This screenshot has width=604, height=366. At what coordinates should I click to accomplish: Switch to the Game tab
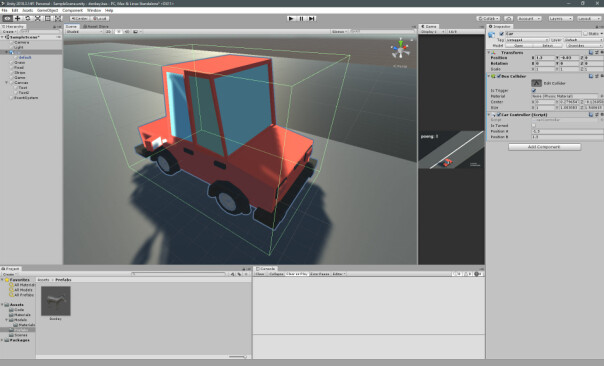pyautogui.click(x=429, y=27)
